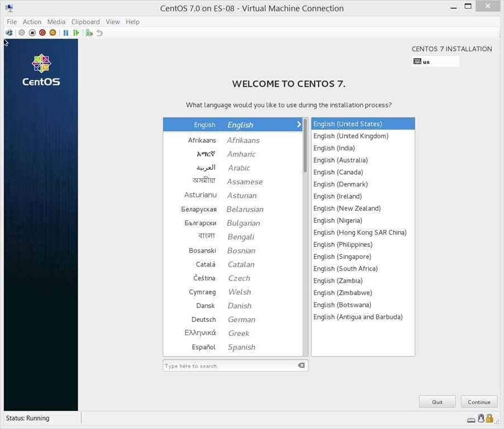Reset the virtual machine using the green icon
504x429 pixels.
tap(77, 32)
